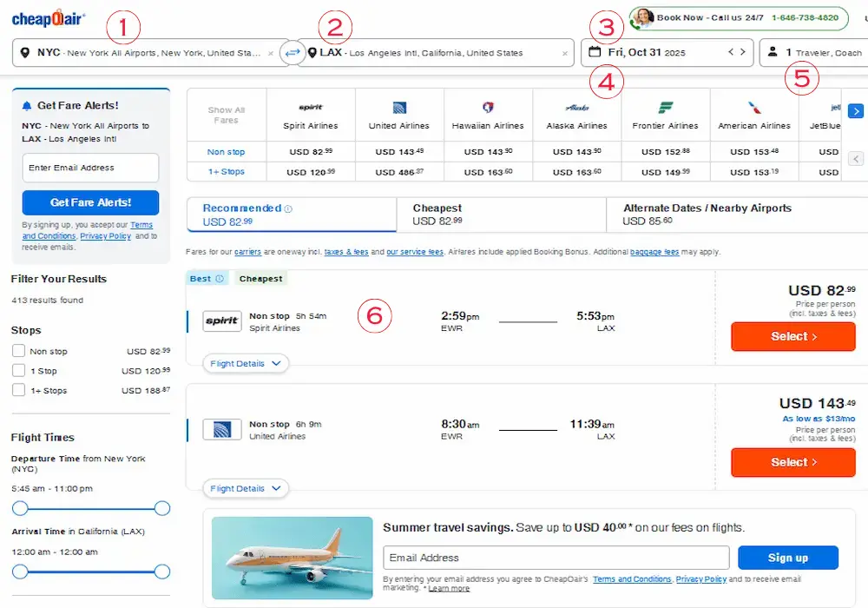868x608 pixels.
Task: Open Privacy Policy link in fare alerts
Action: 106,236
